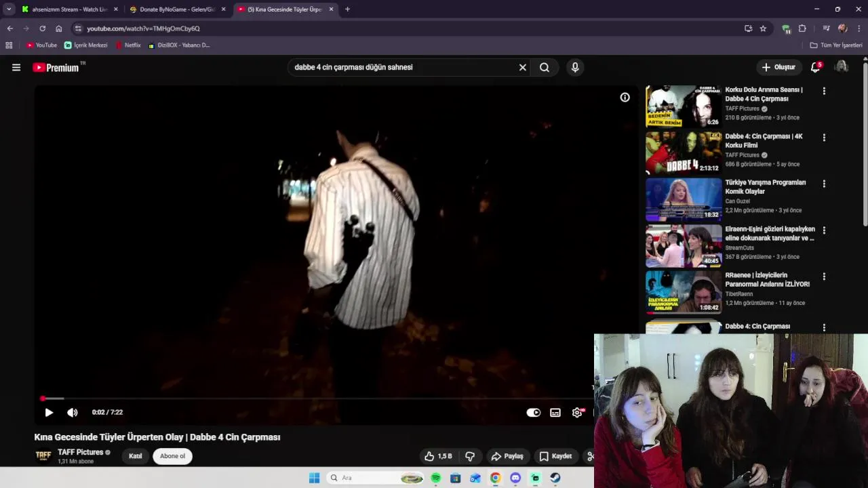Start voice search with microphone
Screen dimensions: 868x488
[x=575, y=67]
